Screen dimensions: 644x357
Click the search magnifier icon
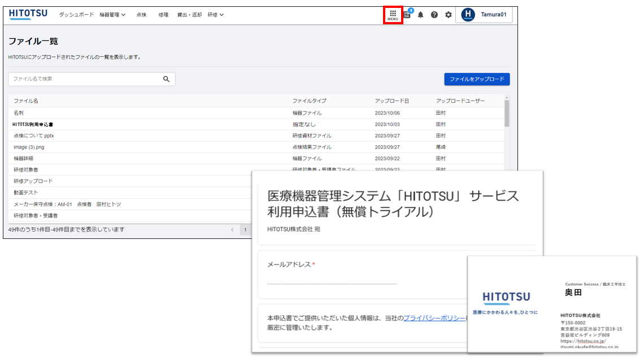(x=166, y=79)
